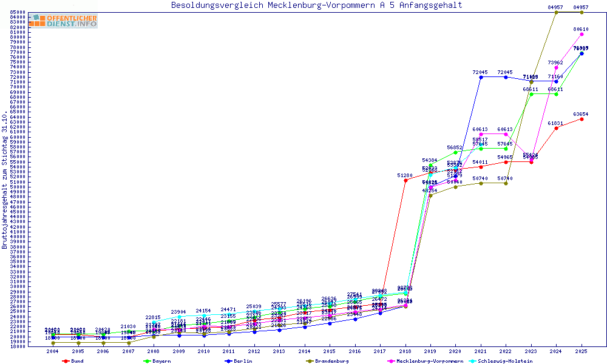Click the 2025 year label on x-axis

click(582, 351)
